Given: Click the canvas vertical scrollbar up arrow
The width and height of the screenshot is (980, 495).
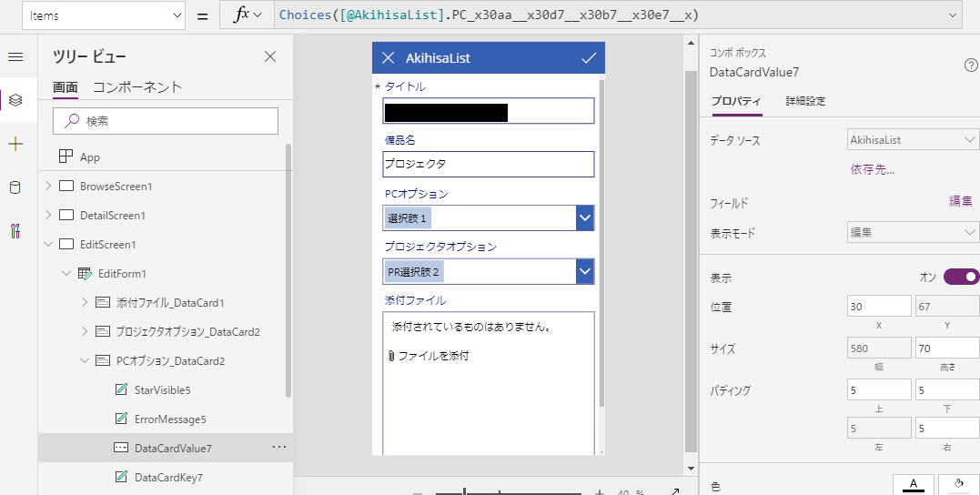Looking at the screenshot, I should click(x=691, y=43).
